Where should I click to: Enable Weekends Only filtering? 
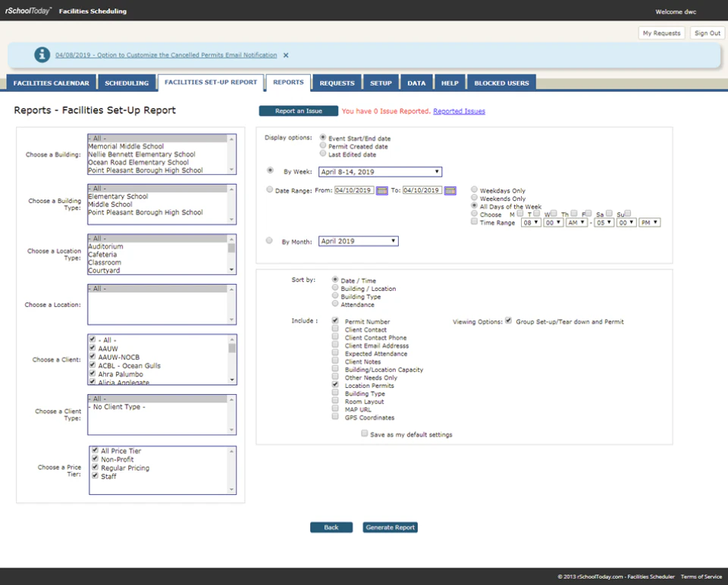[474, 198]
